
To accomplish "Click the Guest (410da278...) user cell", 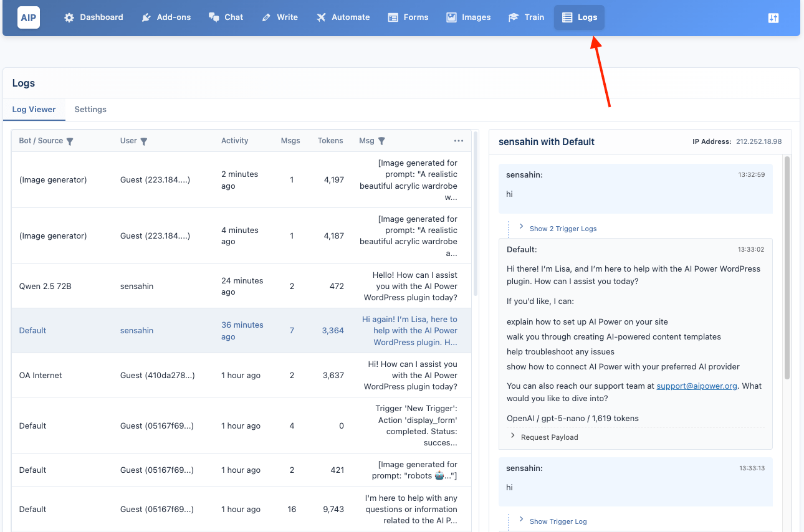I will coord(157,376).
